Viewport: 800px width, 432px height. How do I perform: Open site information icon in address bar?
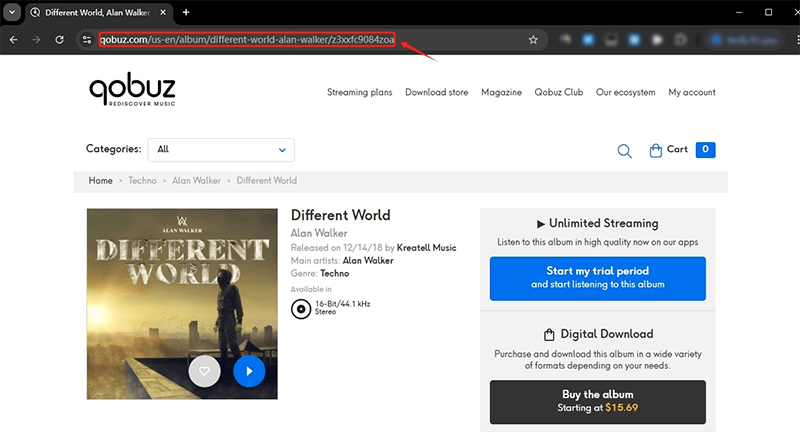[x=87, y=39]
